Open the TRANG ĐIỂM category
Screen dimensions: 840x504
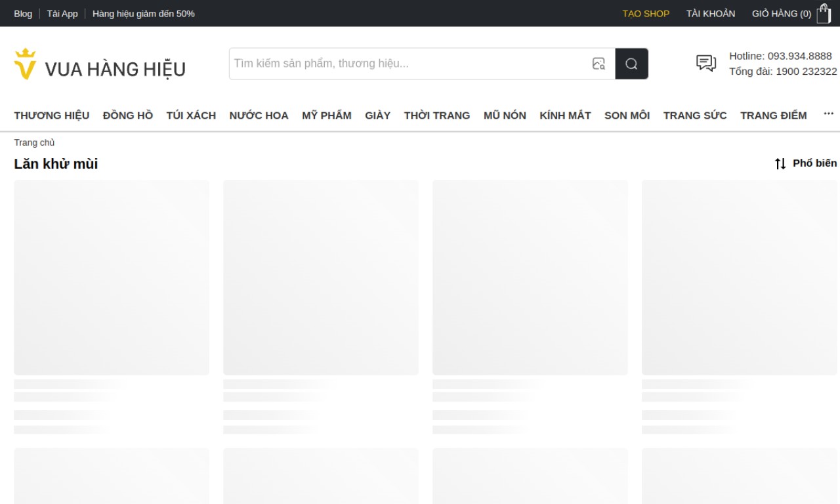(x=774, y=115)
